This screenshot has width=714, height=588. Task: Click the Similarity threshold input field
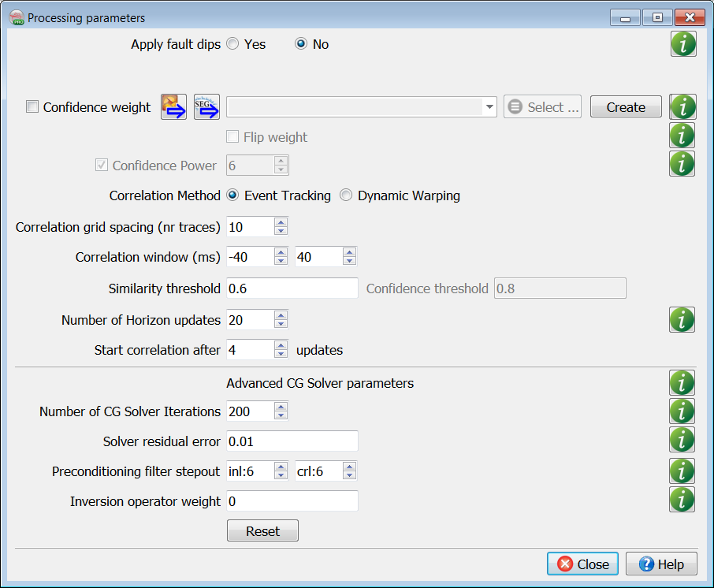(292, 288)
